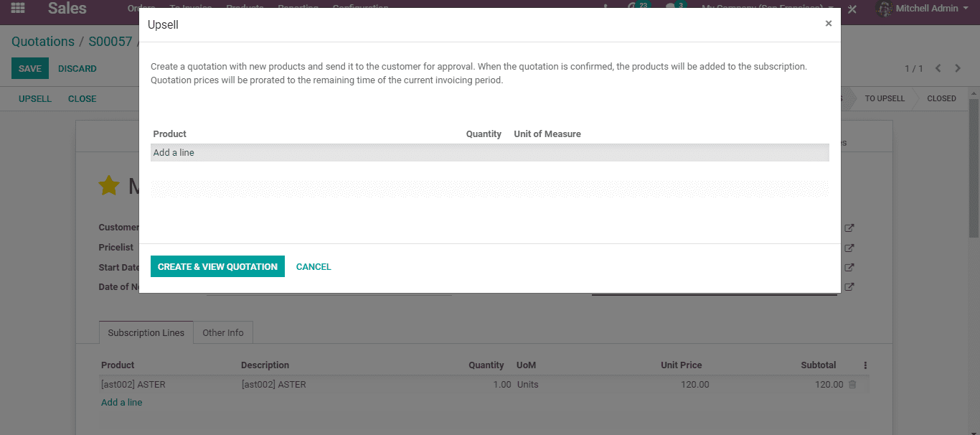Open Mitchell Admin user menu
The width and height of the screenshot is (980, 435).
pos(922,9)
